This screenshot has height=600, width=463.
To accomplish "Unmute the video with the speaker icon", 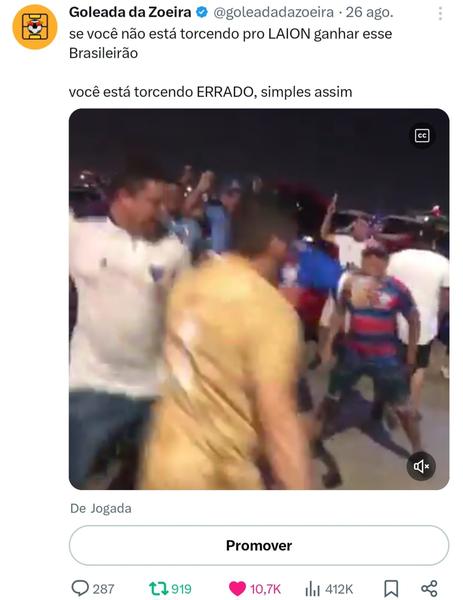I will point(421,466).
